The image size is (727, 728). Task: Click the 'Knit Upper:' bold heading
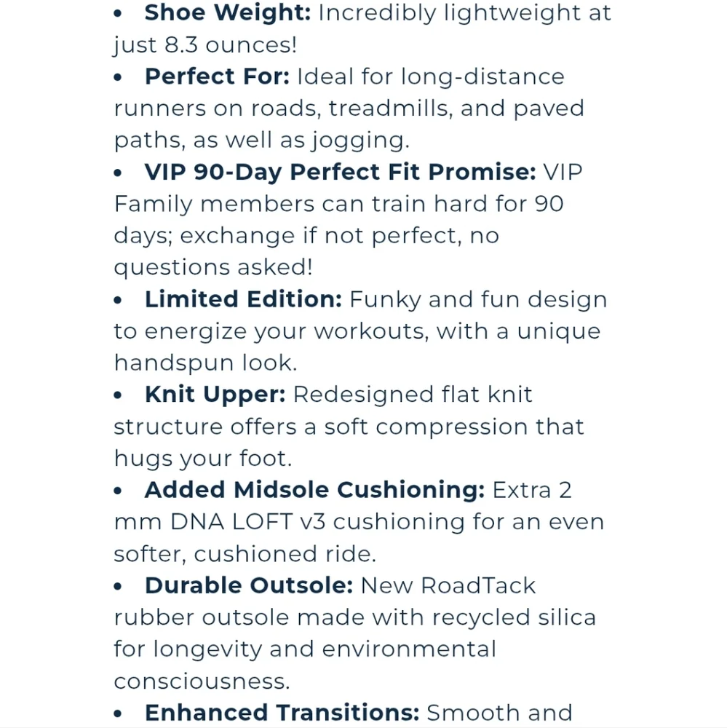tap(215, 395)
